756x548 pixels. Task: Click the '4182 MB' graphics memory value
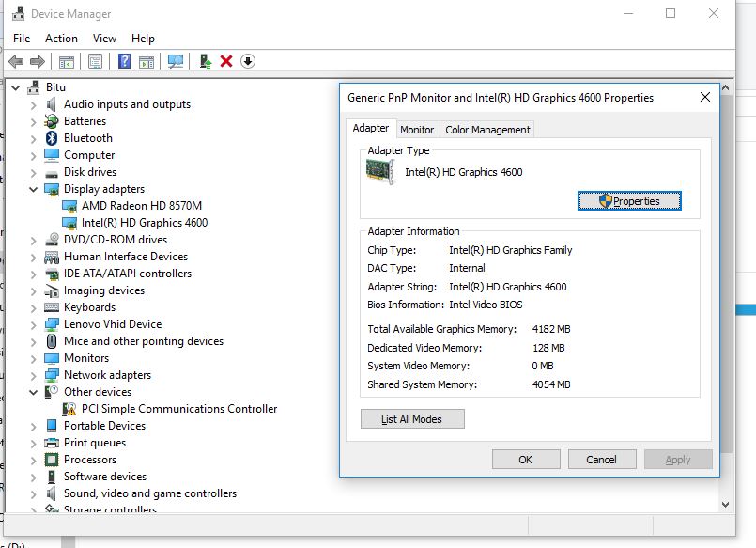(x=551, y=329)
